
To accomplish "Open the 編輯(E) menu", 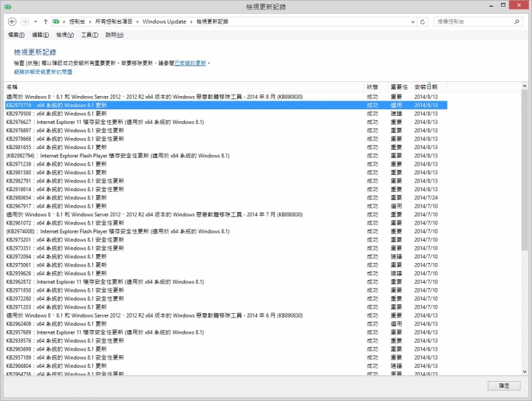I will pyautogui.click(x=41, y=35).
